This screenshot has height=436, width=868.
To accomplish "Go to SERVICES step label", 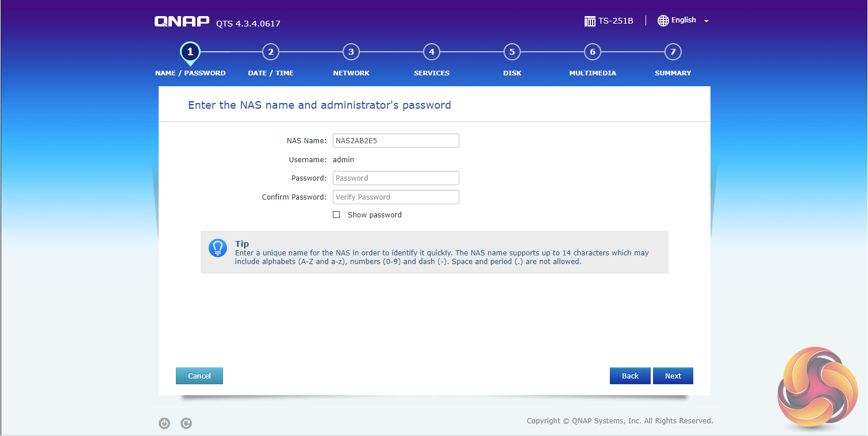I will click(432, 73).
